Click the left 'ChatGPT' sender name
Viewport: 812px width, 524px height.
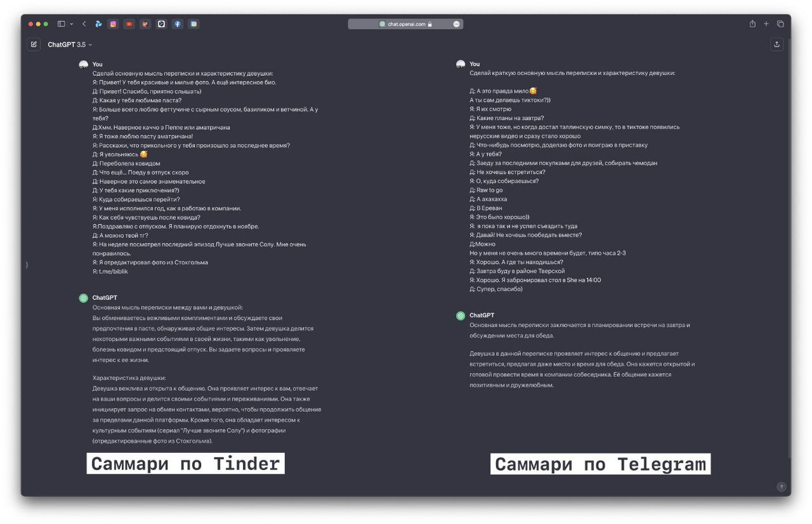(105, 298)
